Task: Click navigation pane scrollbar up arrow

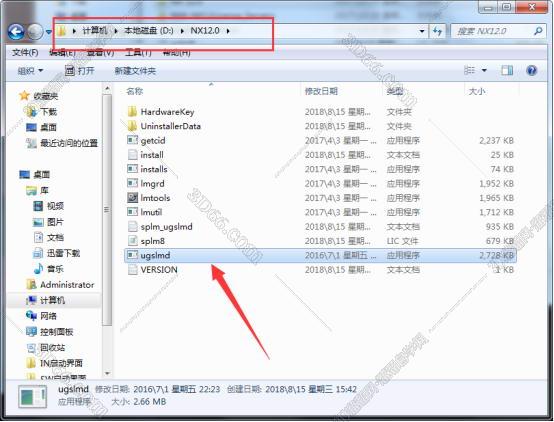Action: click(107, 88)
